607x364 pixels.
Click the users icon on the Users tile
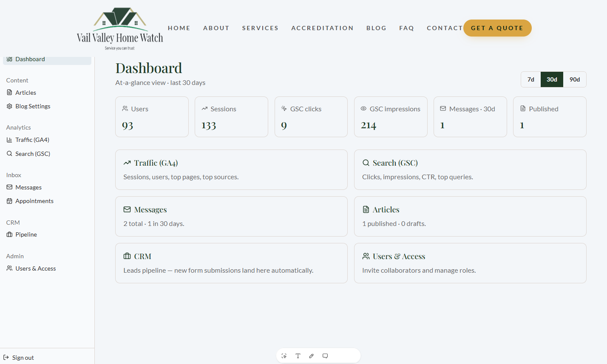pyautogui.click(x=125, y=109)
